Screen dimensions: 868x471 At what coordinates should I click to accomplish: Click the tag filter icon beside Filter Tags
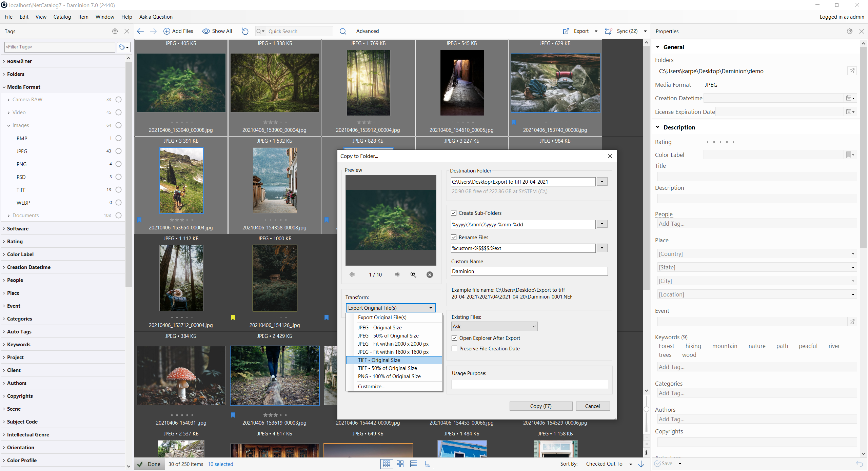click(124, 47)
